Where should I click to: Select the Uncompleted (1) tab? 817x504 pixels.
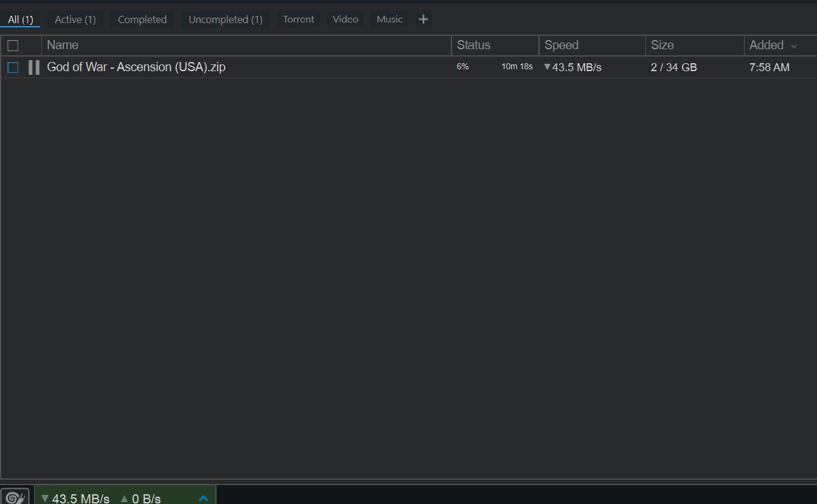click(x=226, y=19)
